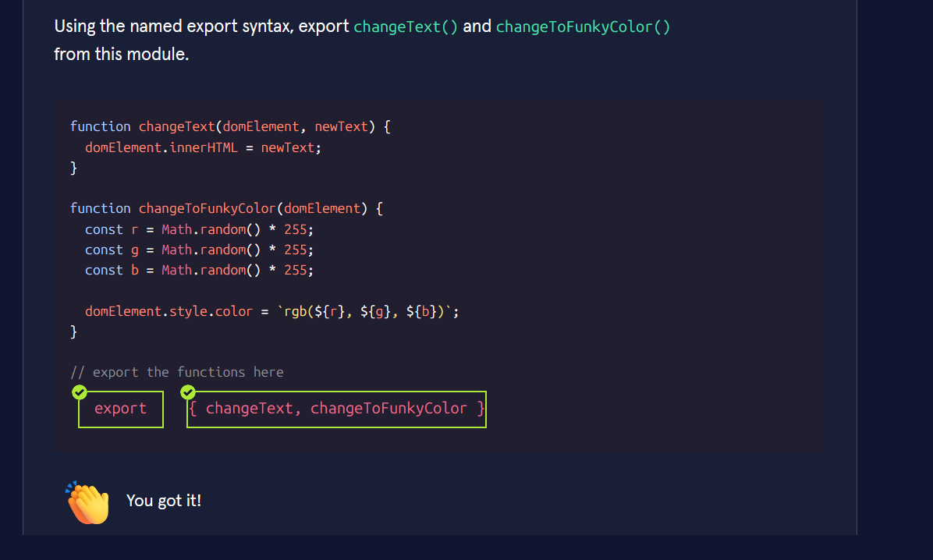Place cursor on the 'const b' line
The image size is (933, 560).
[x=199, y=270]
